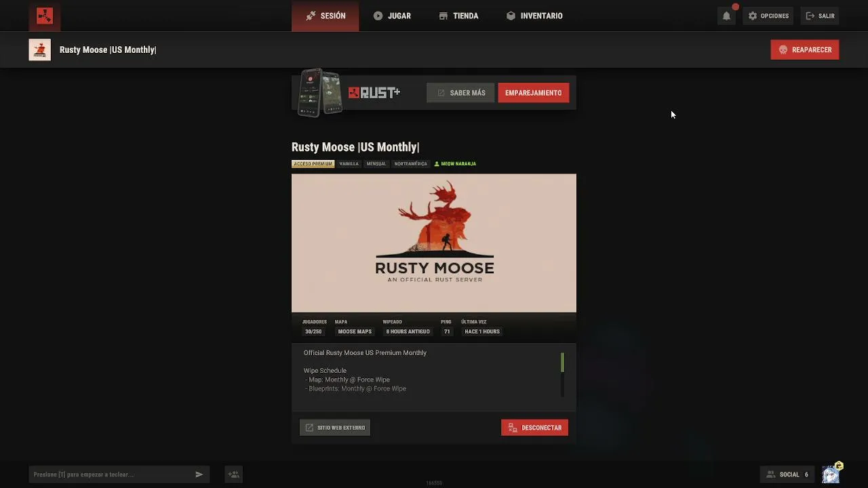
Task: Click the Meow Naranja friend tag
Action: tap(455, 164)
